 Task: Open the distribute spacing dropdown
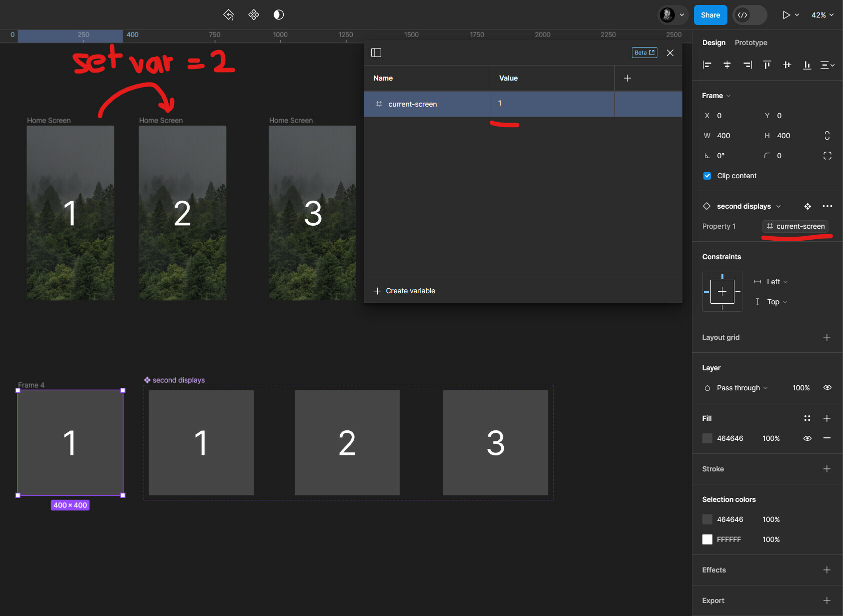[x=827, y=65]
